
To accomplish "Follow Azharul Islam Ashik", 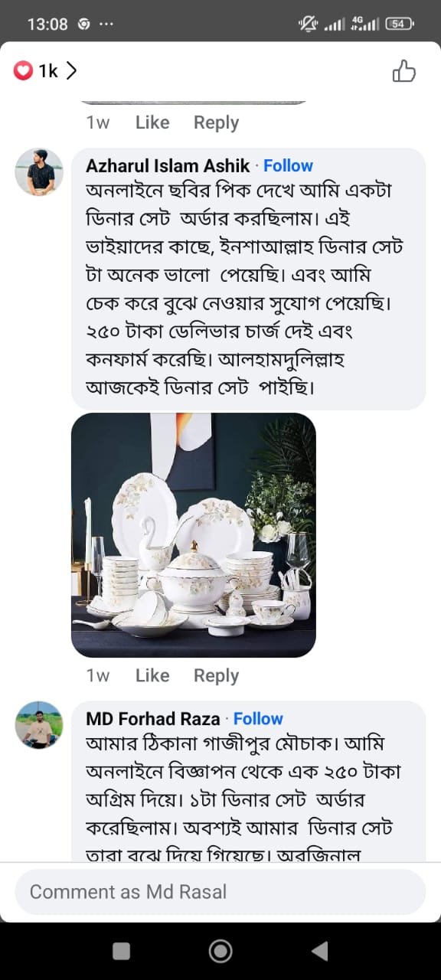I will [x=288, y=165].
